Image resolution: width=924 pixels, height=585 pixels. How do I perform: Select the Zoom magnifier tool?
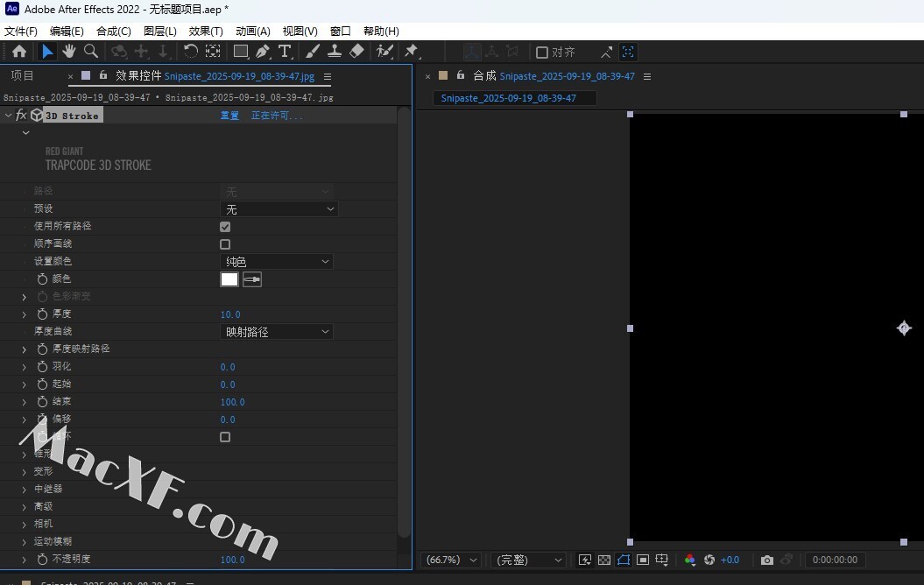(90, 52)
